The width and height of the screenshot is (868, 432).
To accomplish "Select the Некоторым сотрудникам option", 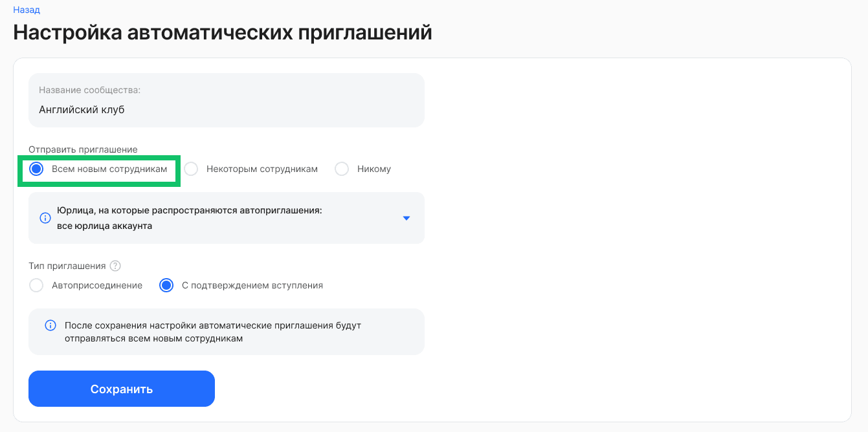I will pyautogui.click(x=191, y=169).
